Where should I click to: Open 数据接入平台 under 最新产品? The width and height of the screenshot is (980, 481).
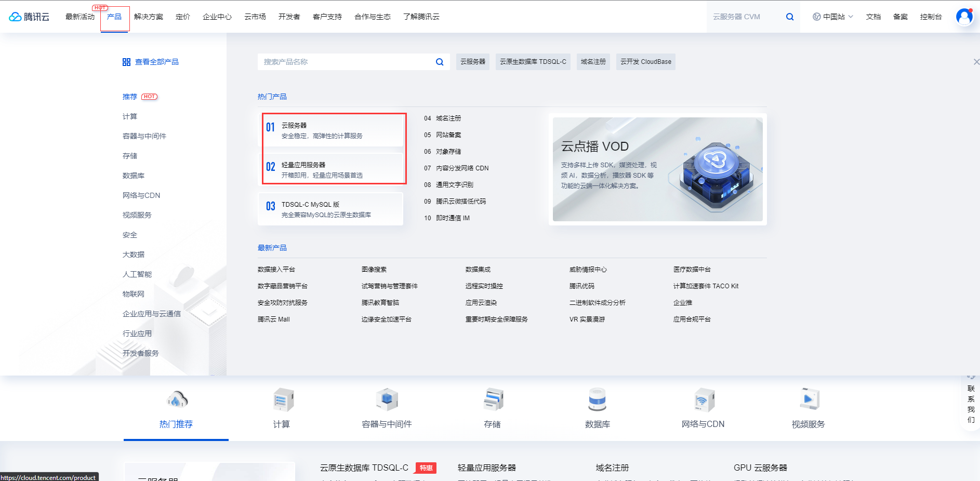276,270
